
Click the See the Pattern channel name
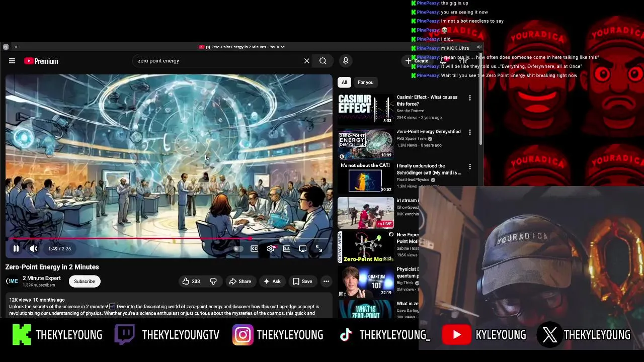(411, 111)
